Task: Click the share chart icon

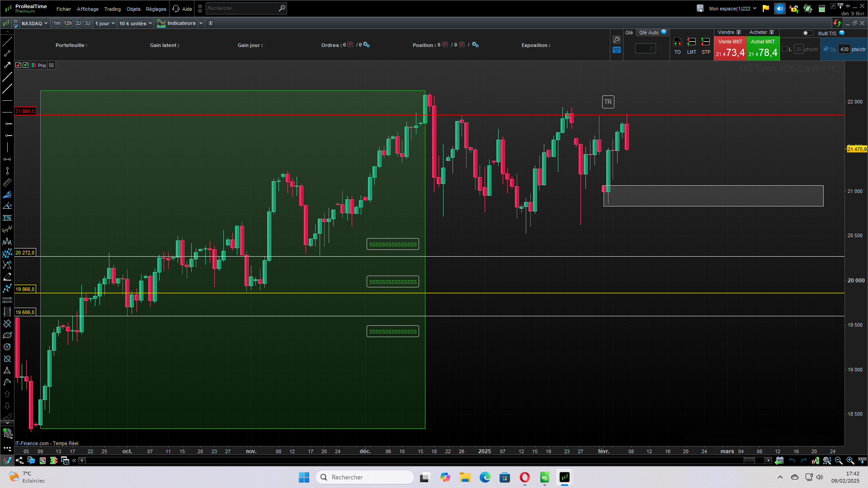Action: tap(19, 460)
